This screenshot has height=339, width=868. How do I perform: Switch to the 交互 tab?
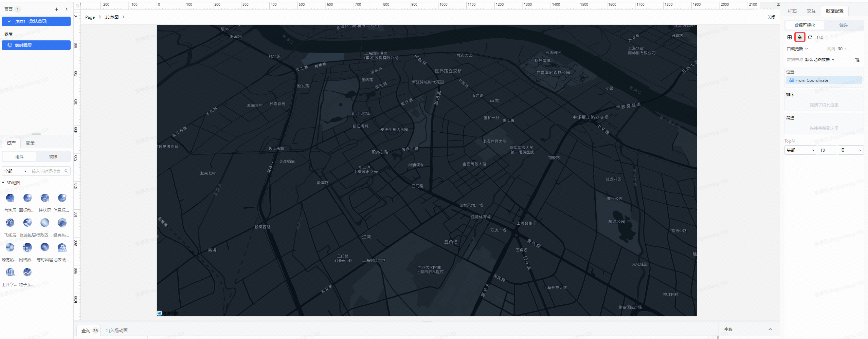coord(811,11)
